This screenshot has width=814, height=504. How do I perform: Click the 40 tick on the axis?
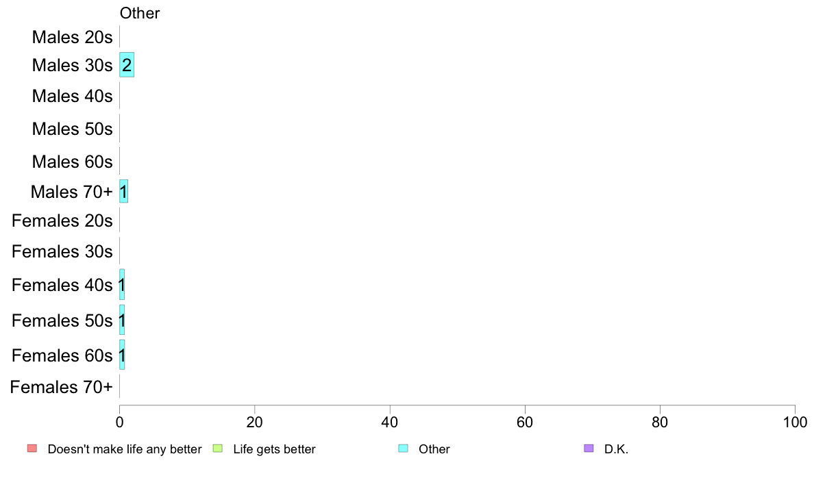[x=390, y=422]
